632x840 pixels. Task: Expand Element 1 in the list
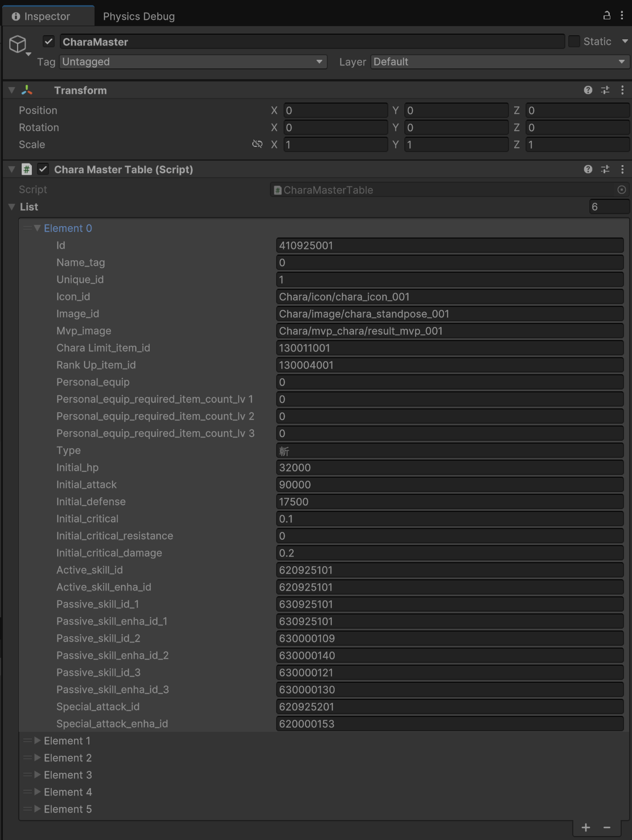tap(38, 740)
